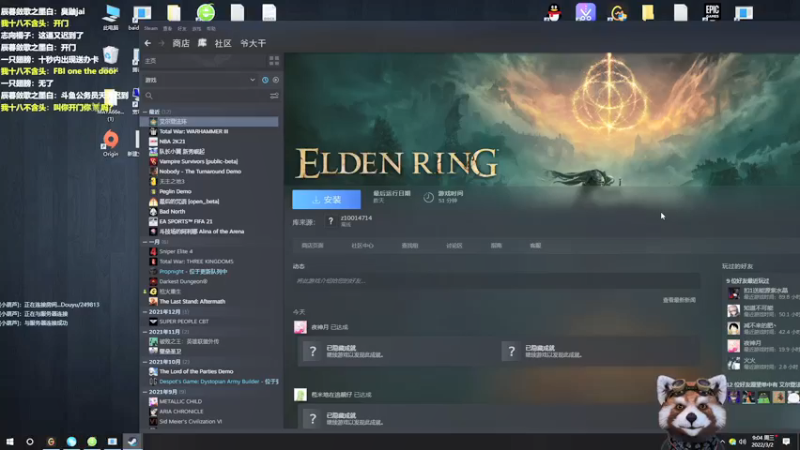The height and width of the screenshot is (450, 800).
Task: Click the taskbar clock showing 9:04
Action: (x=762, y=441)
